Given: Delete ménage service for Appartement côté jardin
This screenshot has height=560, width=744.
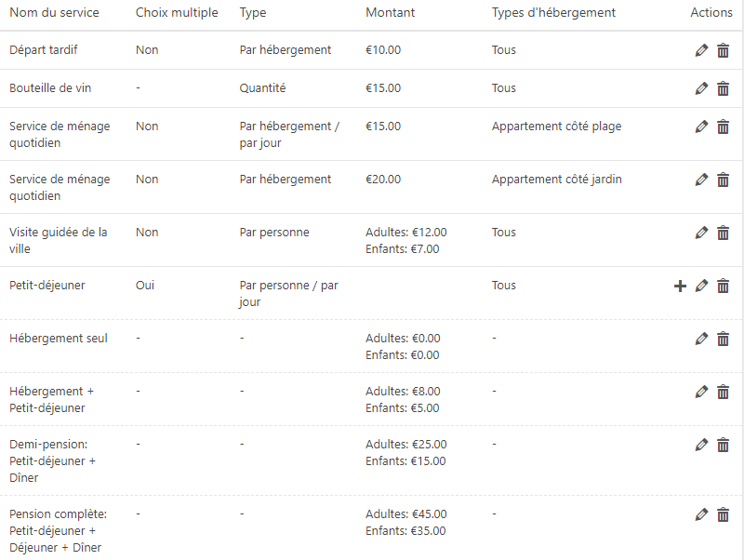Looking at the screenshot, I should coord(723,180).
